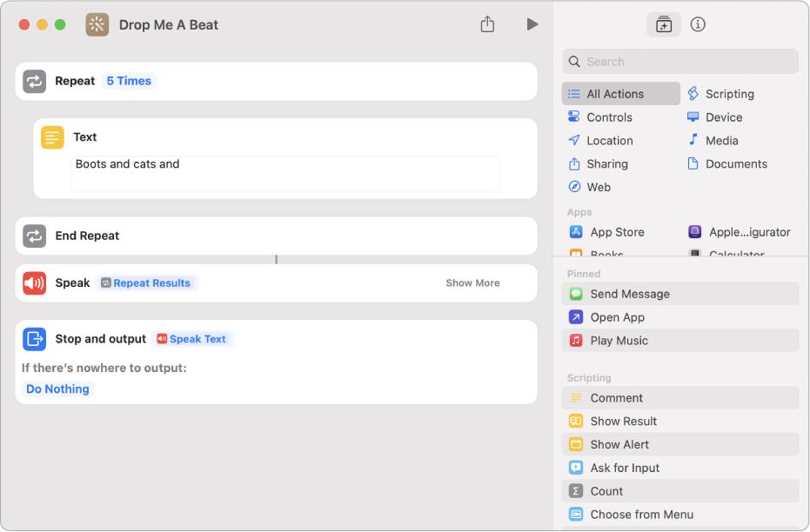Click the Repeat action icon
Viewport: 810px width, 532px height.
35,82
